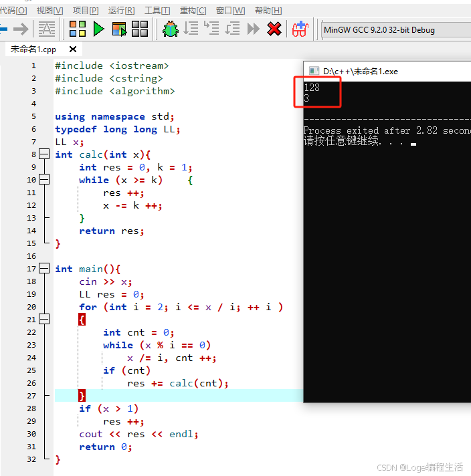Open the 窗口[W] menu
Image resolution: width=471 pixels, height=476 pixels.
[230, 11]
